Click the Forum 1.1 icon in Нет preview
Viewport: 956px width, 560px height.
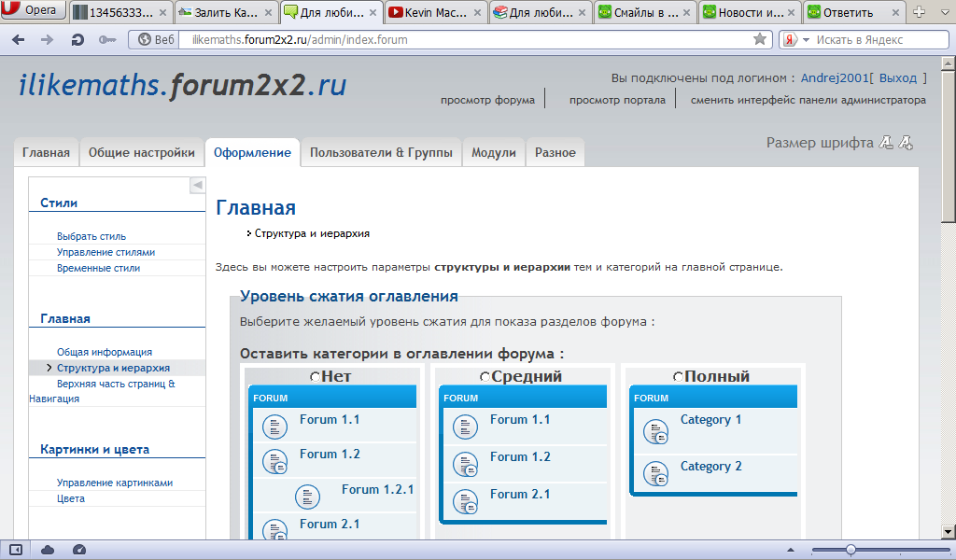pos(274,427)
